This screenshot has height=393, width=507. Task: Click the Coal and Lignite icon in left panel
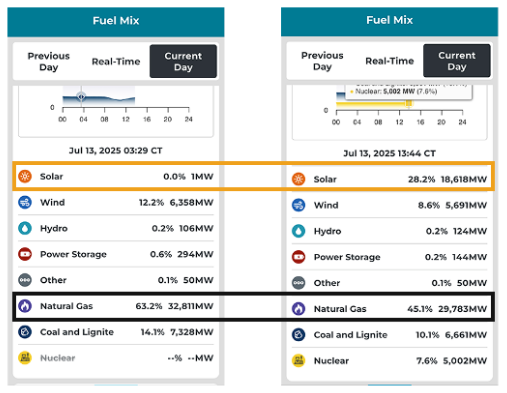coord(25,332)
